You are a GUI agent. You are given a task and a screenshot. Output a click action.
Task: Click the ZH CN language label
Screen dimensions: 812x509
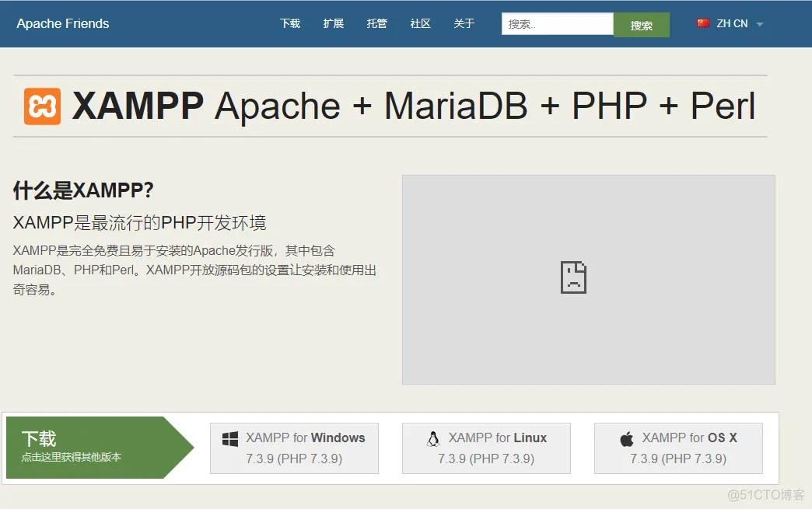[732, 23]
